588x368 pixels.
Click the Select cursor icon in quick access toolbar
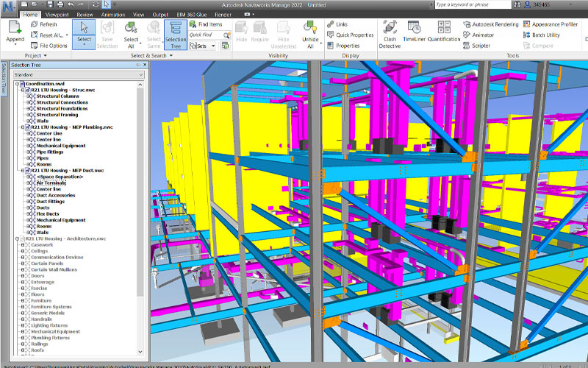pyautogui.click(x=106, y=4)
